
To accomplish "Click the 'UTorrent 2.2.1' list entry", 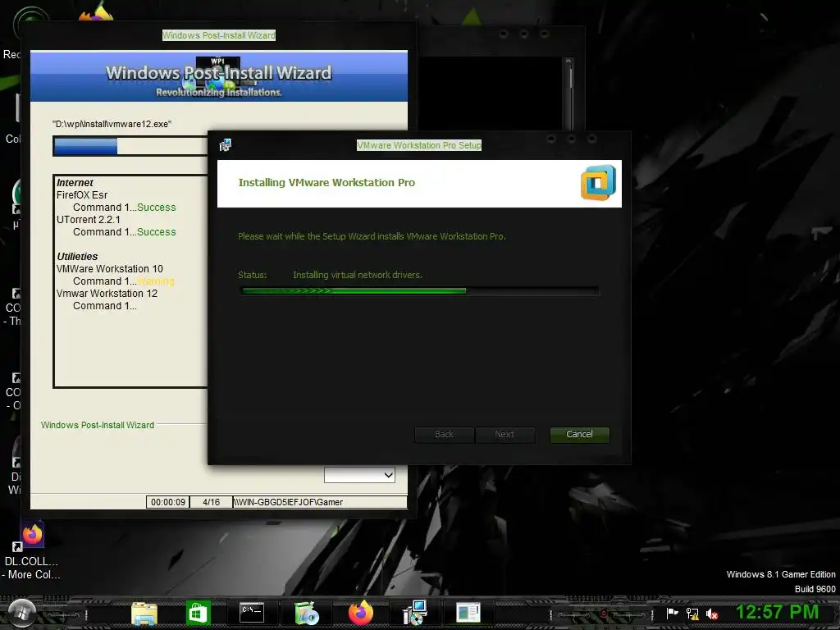I will 89,220.
